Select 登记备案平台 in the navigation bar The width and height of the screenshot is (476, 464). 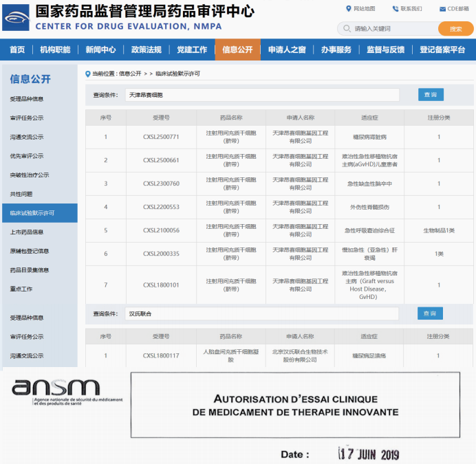coord(442,50)
